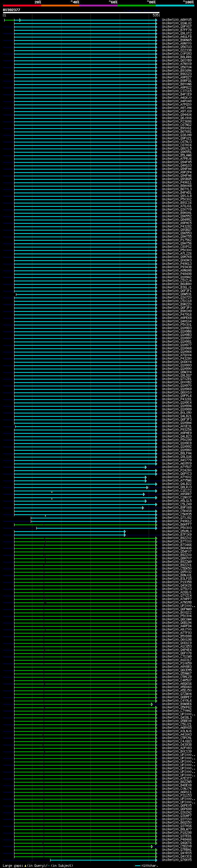Select hit UniRef100_Q944U4
Screen dimensions: 197x868
177,115
